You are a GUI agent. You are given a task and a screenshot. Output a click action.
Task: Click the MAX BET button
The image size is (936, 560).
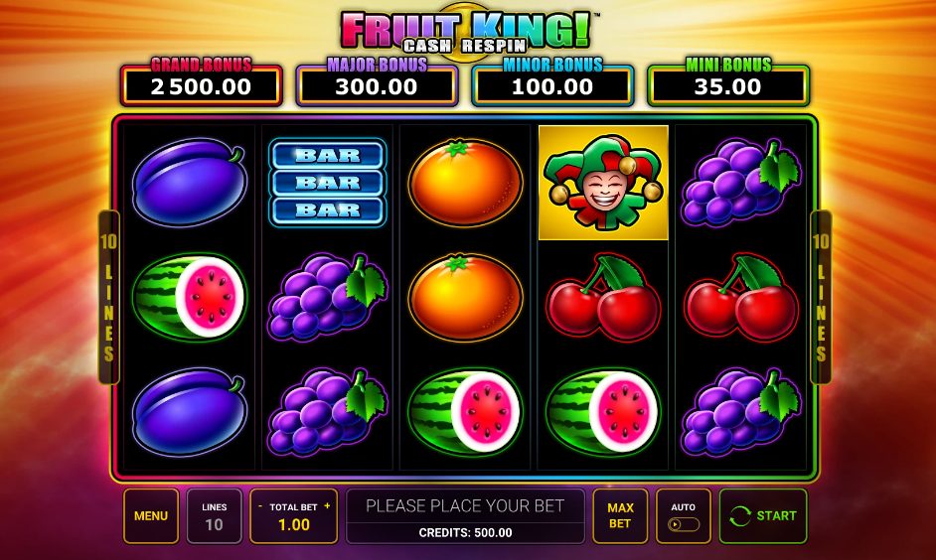click(x=620, y=516)
